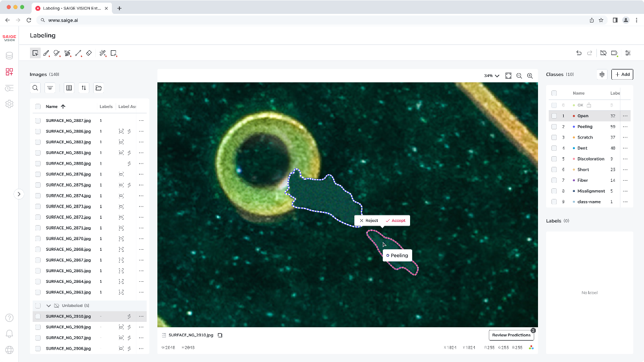Zoom in on the canvas image
This screenshot has height=362, width=644.
pyautogui.click(x=530, y=76)
